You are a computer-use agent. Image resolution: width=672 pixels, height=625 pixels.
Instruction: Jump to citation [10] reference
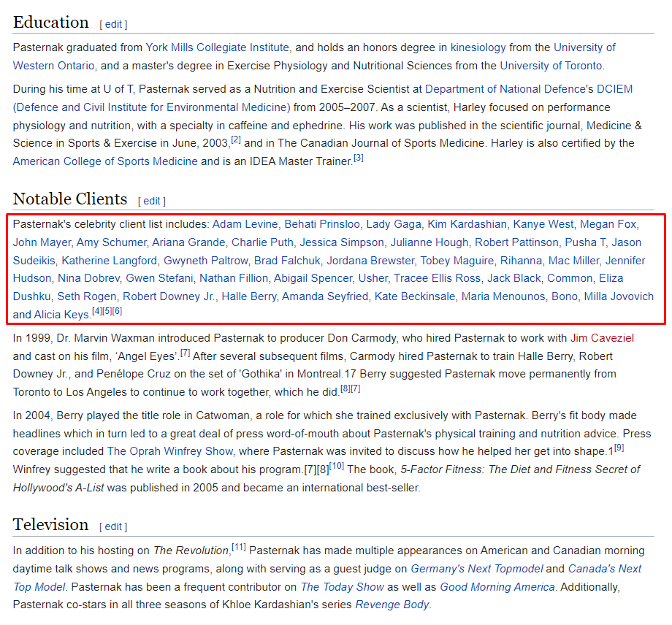click(x=337, y=466)
